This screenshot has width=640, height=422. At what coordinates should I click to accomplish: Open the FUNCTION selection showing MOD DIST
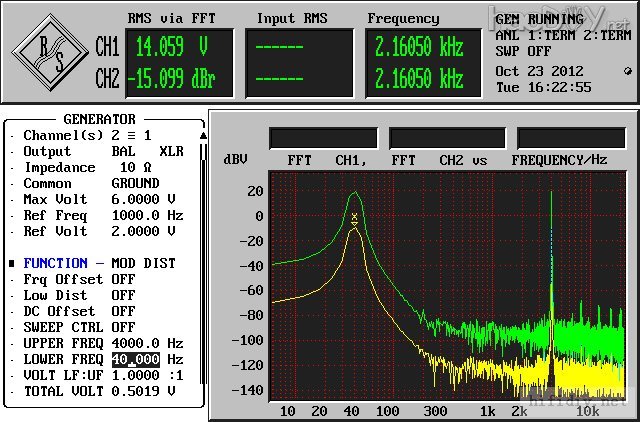(x=143, y=263)
